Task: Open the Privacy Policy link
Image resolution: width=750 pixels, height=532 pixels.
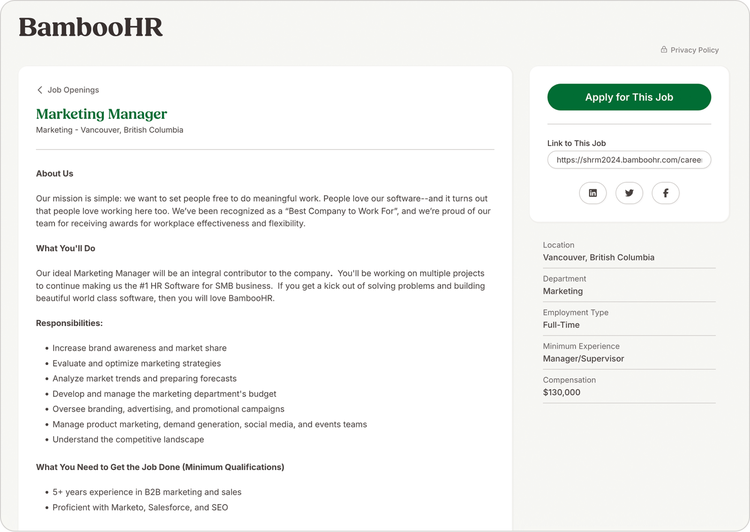Action: (694, 50)
